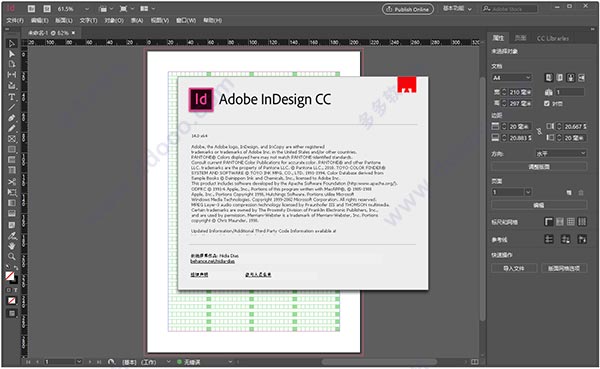Select the Type tool
The image size is (600, 369).
point(11,96)
